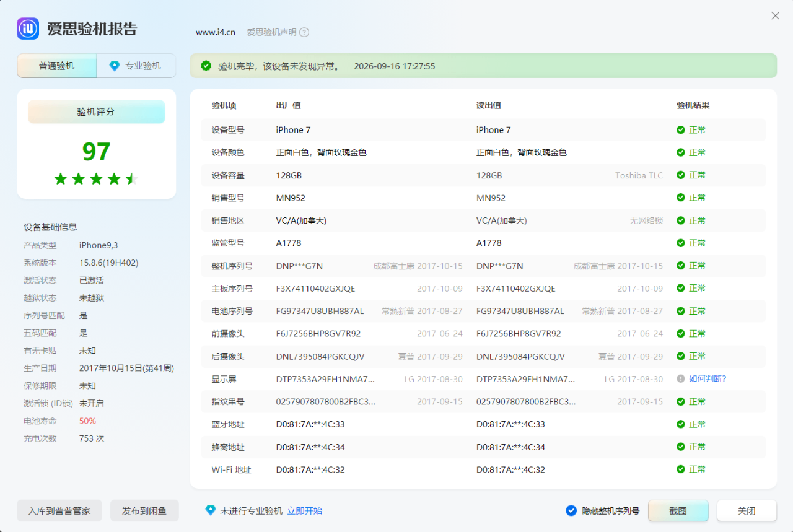793x532 pixels.
Task: Click the diamond icon on 专业验机 tab
Action: (115, 66)
